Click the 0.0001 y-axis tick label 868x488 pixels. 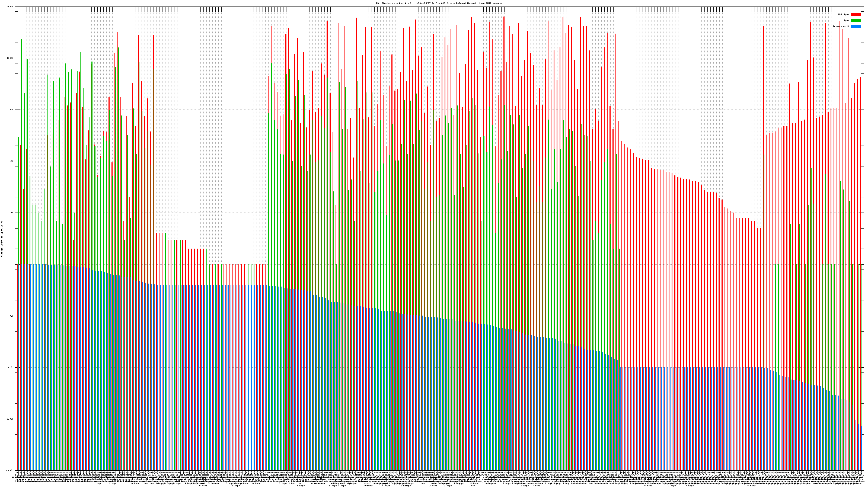coord(10,470)
